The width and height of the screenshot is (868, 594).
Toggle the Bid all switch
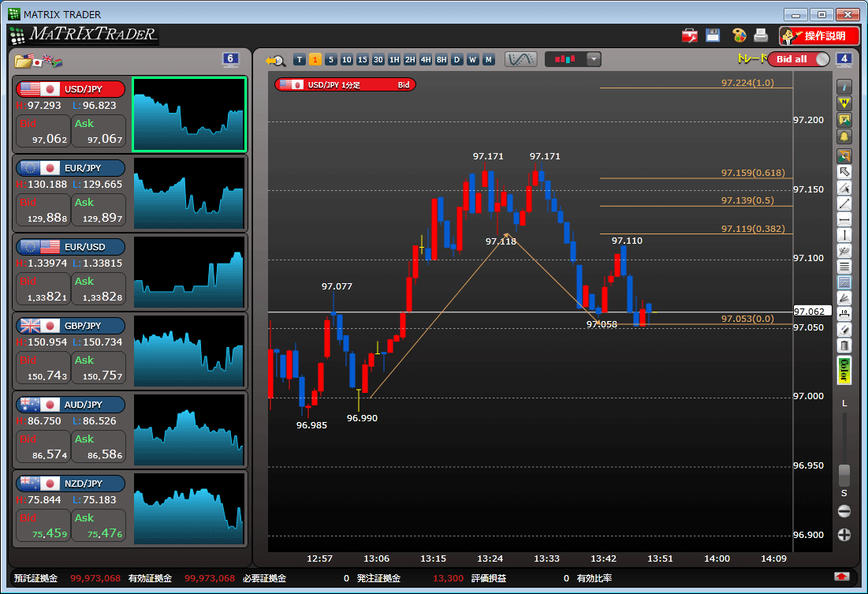click(x=799, y=59)
